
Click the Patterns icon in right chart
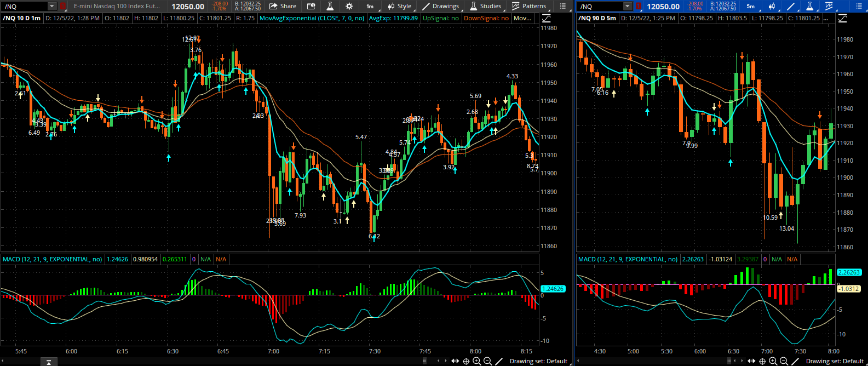click(829, 6)
